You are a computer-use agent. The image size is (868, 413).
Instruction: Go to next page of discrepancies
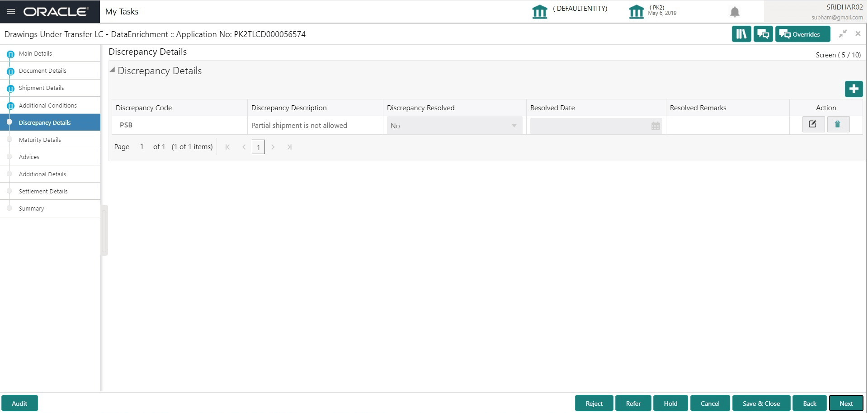coord(273,147)
